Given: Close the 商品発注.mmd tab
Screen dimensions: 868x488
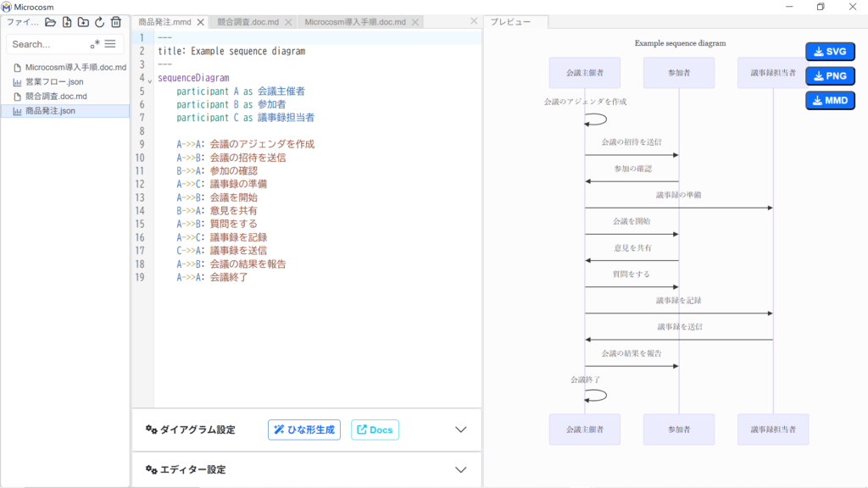Looking at the screenshot, I should (200, 22).
